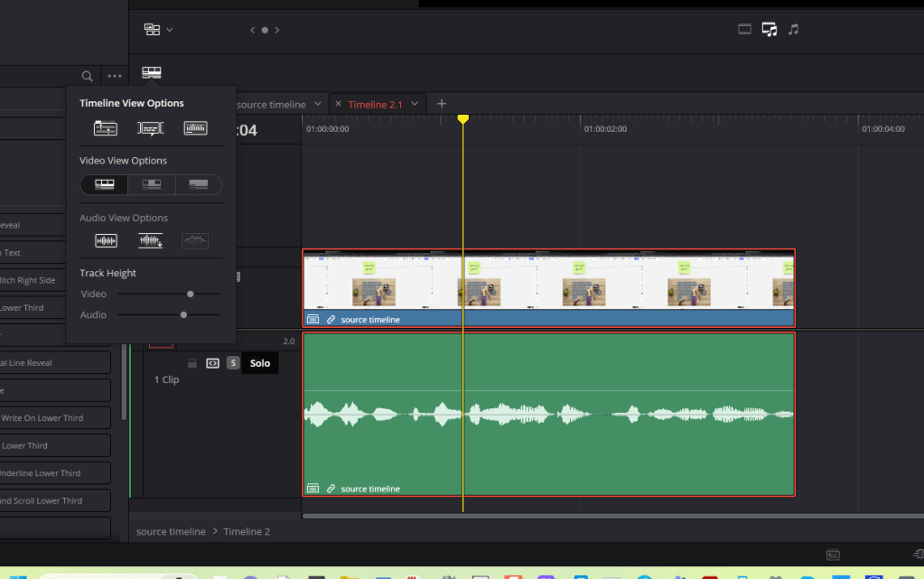The height and width of the screenshot is (579, 924).
Task: Go to previous clip arrow
Action: [x=252, y=30]
